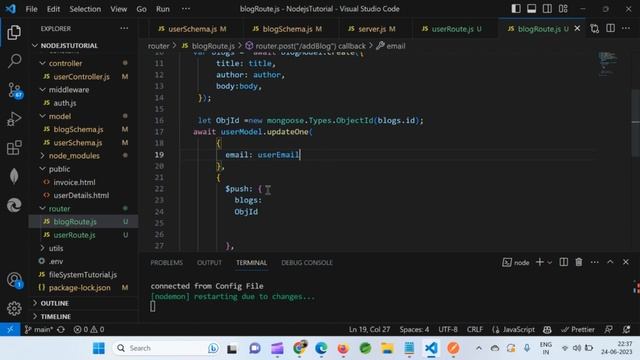640x360 pixels.
Task: Click the feedback icon in status bar
Action: pos(609,329)
